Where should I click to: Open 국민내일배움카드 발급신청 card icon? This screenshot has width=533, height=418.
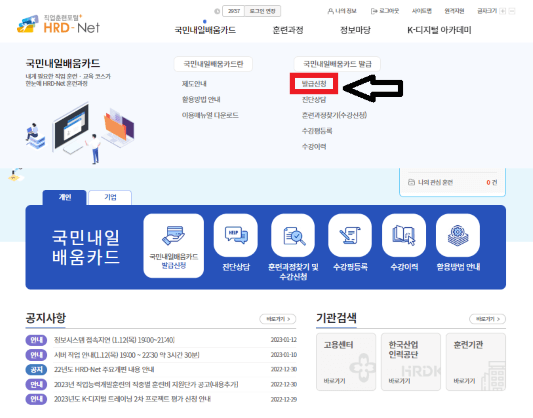[174, 245]
